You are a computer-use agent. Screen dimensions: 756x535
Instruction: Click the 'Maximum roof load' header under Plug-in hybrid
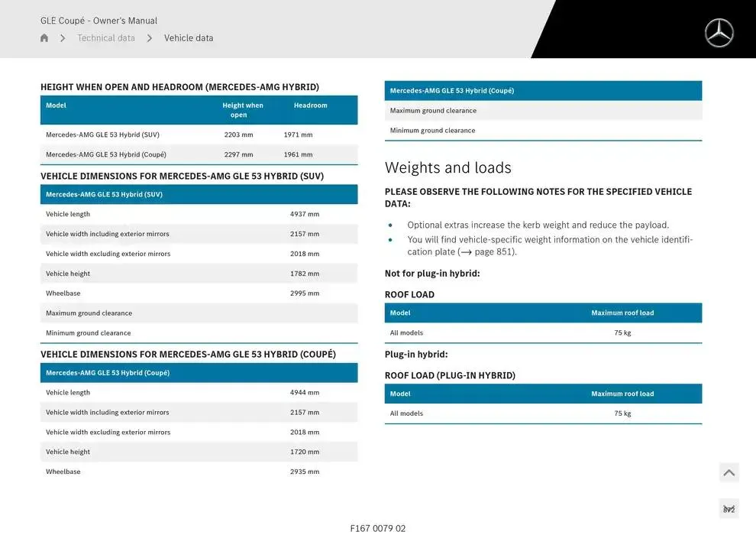pyautogui.click(x=622, y=394)
